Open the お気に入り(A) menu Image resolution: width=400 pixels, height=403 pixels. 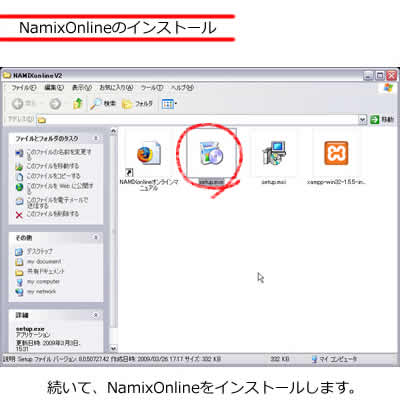[x=116, y=88]
